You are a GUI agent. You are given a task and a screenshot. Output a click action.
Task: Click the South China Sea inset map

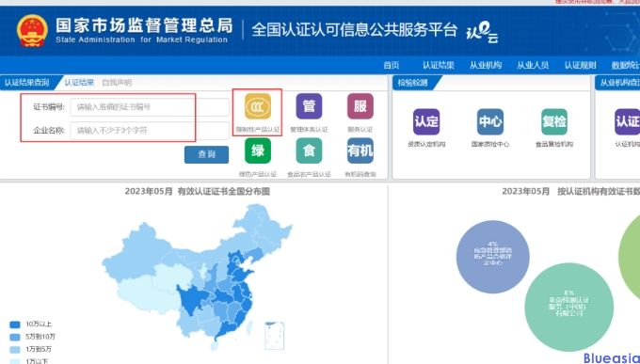coord(274,336)
